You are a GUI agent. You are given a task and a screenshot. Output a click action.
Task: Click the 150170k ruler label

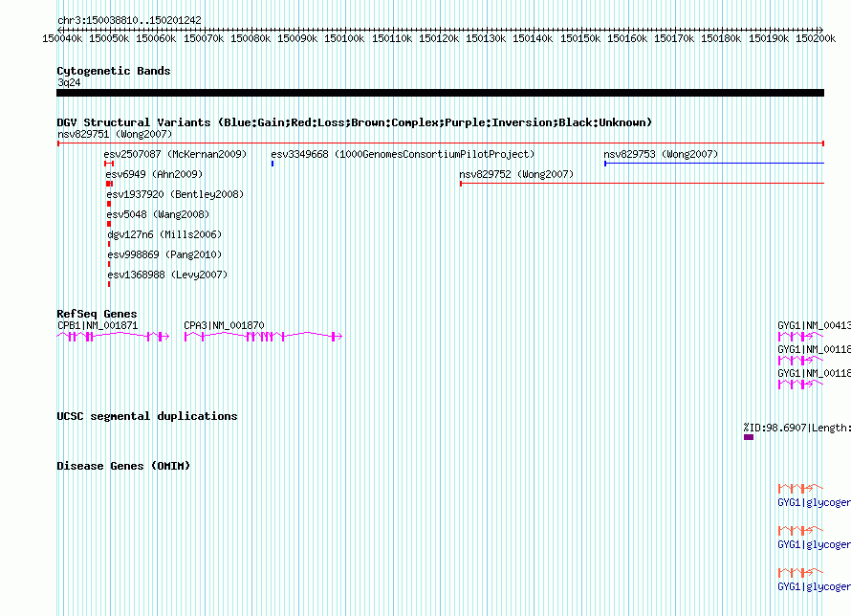tap(674, 38)
